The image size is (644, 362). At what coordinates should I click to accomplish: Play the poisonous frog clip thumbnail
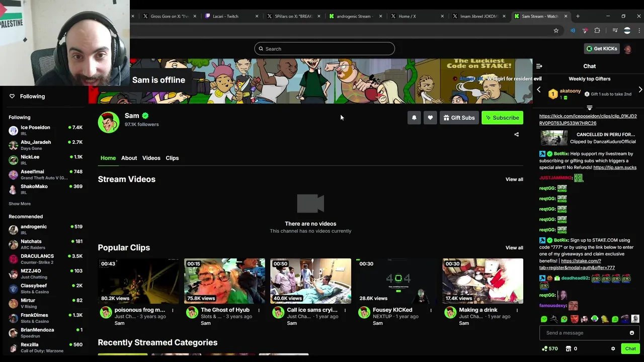(138, 281)
